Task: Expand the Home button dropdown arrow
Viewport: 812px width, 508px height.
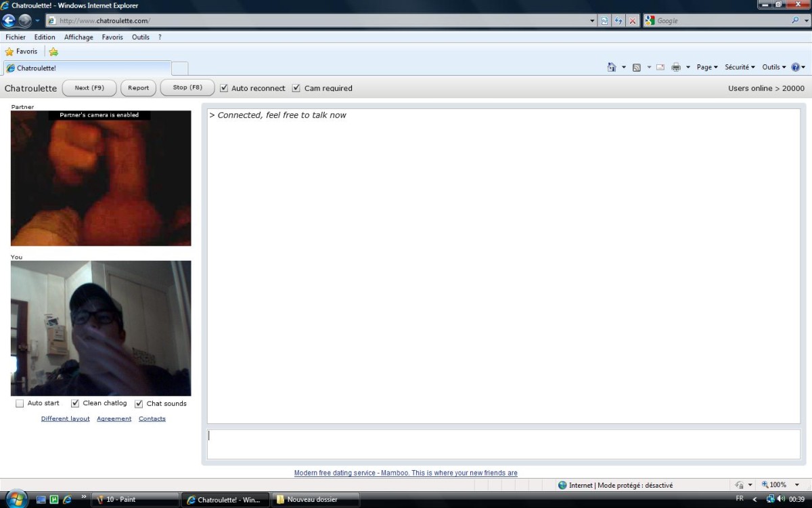Action: click(x=624, y=68)
